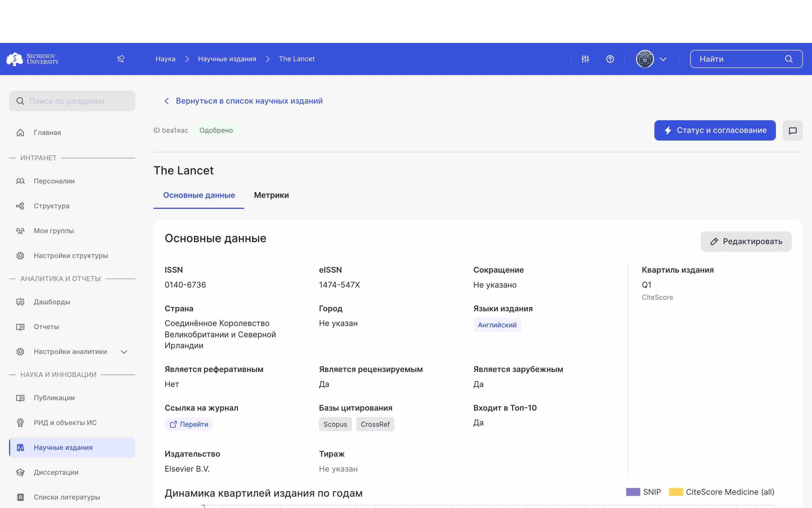Click the Найти search field
The width and height of the screenshot is (812, 508).
click(746, 59)
